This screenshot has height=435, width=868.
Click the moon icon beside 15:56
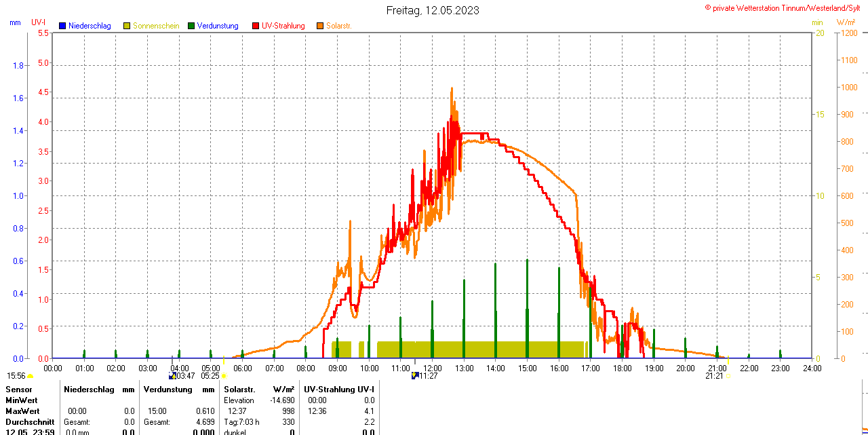tap(31, 376)
